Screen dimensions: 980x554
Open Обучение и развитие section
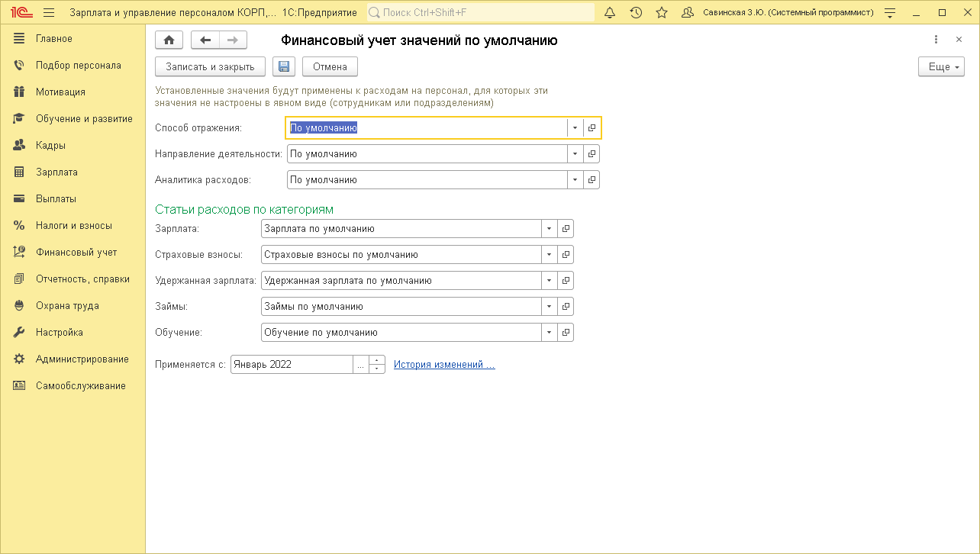point(73,119)
